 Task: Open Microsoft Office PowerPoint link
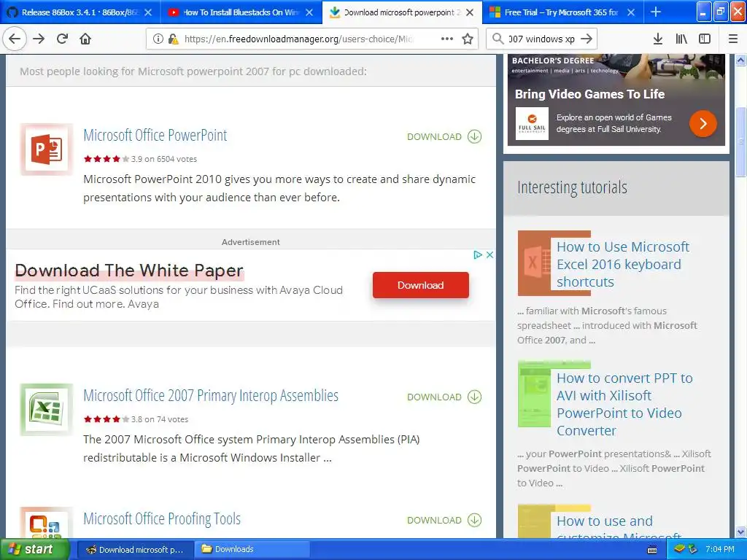[x=155, y=135]
